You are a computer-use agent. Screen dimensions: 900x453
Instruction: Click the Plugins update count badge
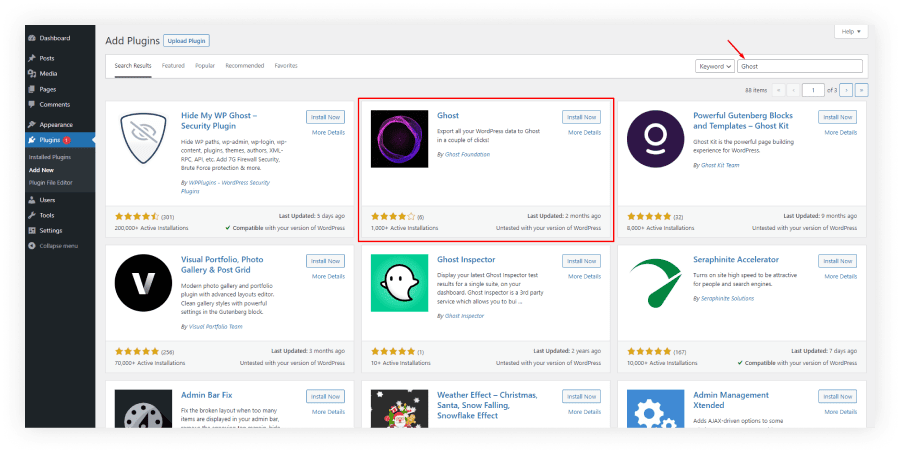point(67,140)
